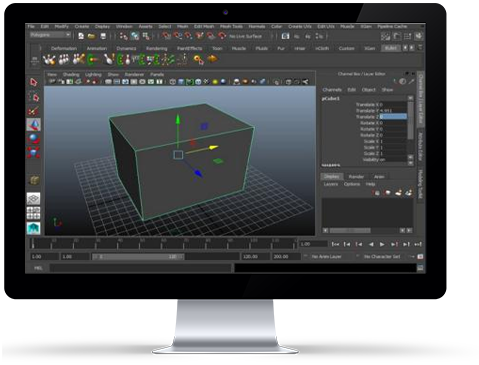Click the save scene disk icon

pyautogui.click(x=103, y=36)
